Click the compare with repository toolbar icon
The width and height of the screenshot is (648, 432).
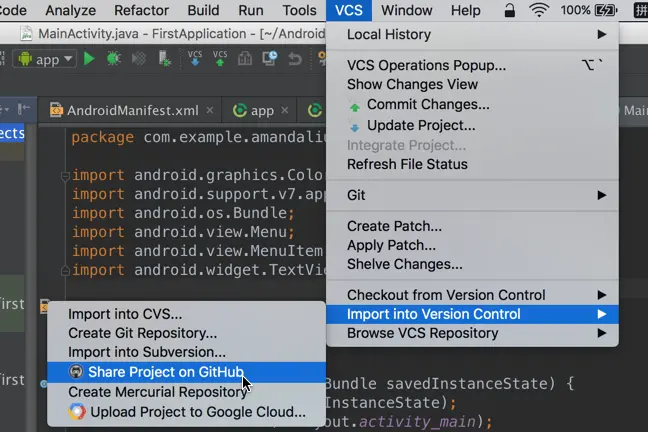click(x=245, y=59)
